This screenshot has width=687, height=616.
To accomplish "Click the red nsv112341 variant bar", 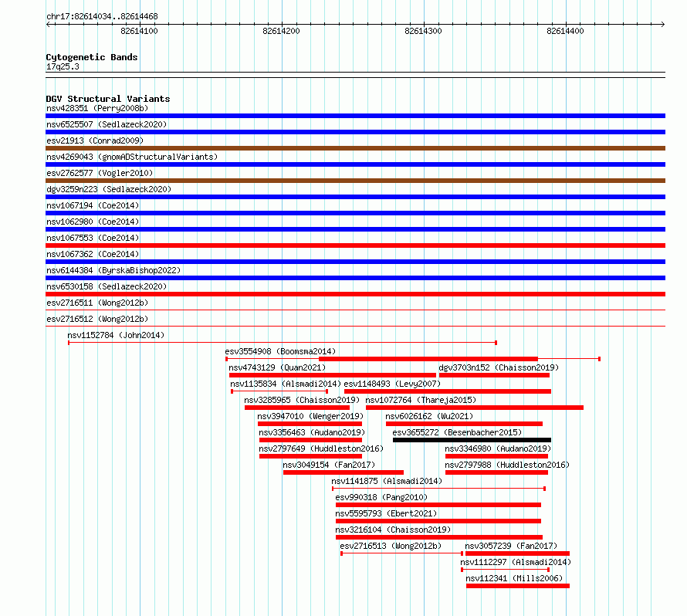I will point(518,586).
